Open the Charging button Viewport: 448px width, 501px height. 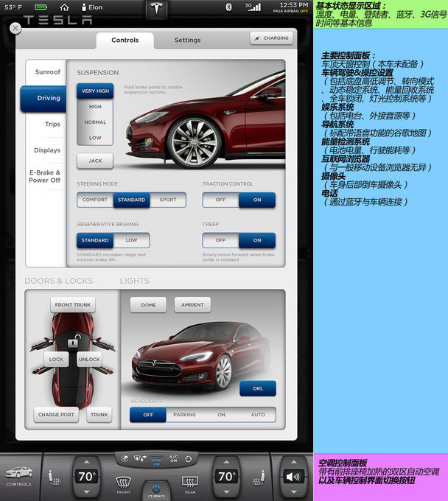pyautogui.click(x=271, y=38)
